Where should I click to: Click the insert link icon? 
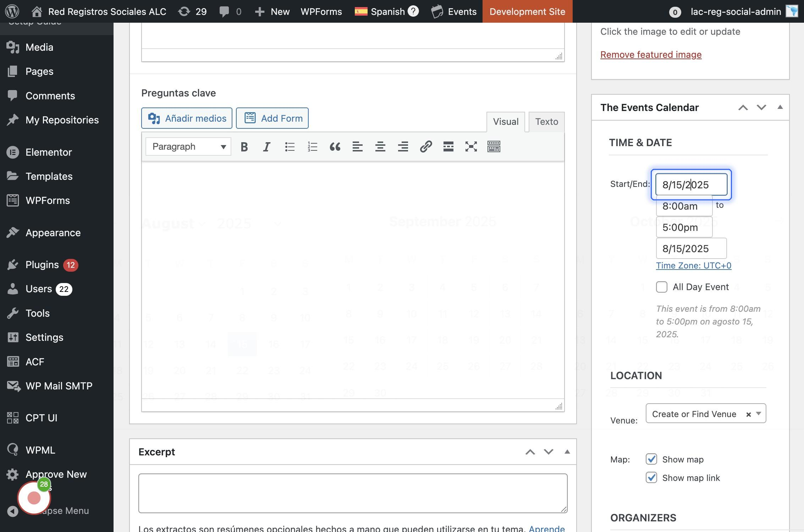click(x=426, y=146)
